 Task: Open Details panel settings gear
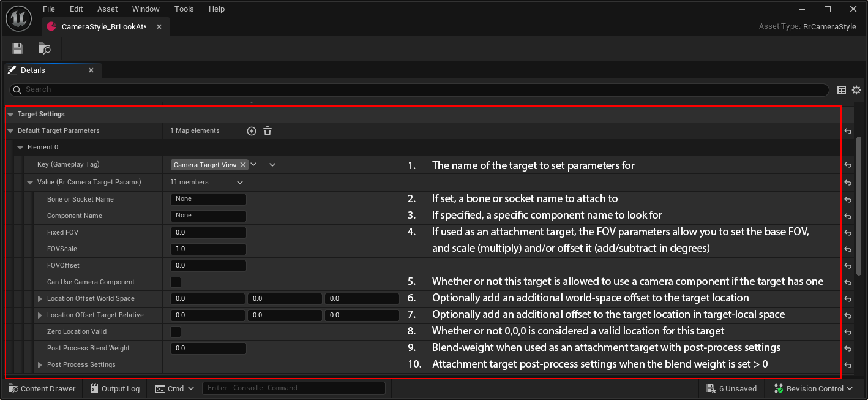[856, 90]
